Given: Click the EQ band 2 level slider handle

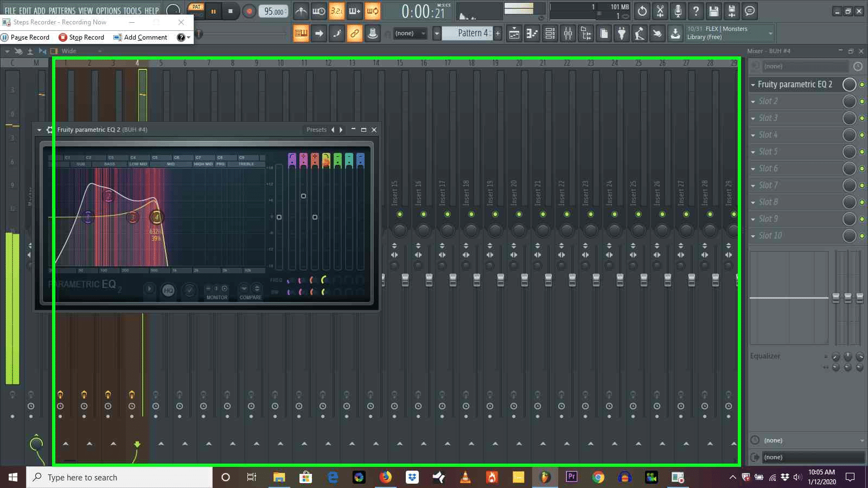Looking at the screenshot, I should click(303, 196).
